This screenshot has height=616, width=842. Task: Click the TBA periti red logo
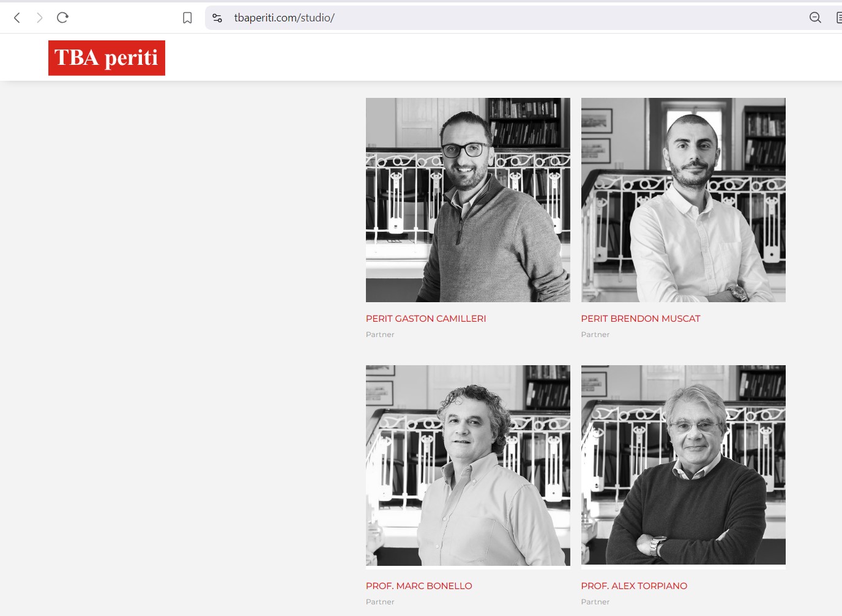(x=106, y=58)
